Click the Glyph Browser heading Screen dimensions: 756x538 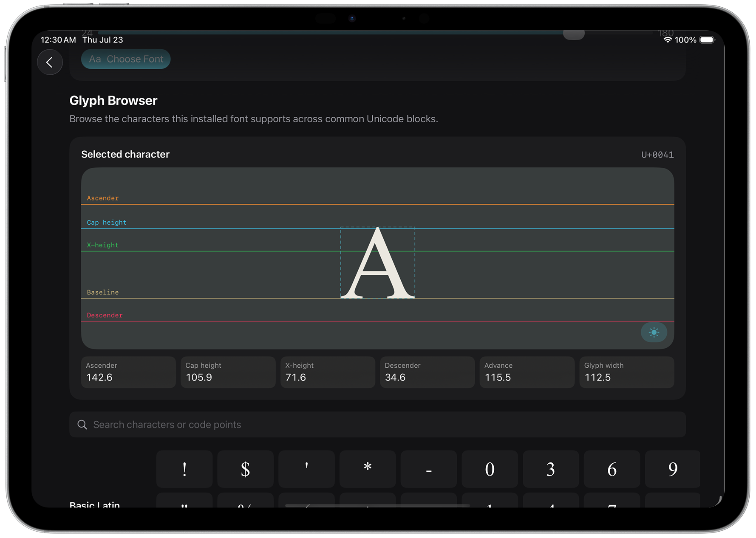click(113, 101)
